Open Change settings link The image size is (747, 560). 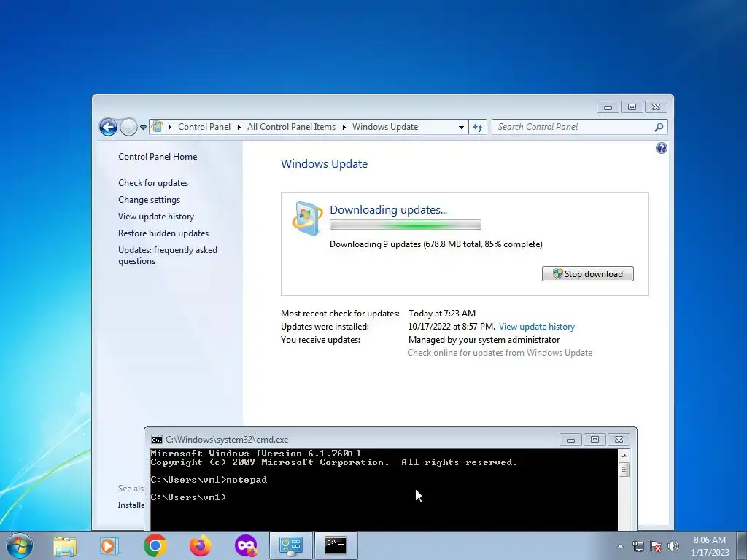pos(149,200)
